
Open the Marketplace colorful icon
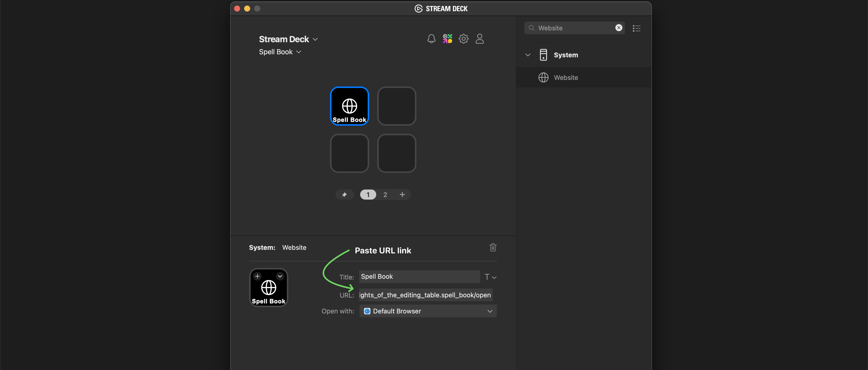447,39
